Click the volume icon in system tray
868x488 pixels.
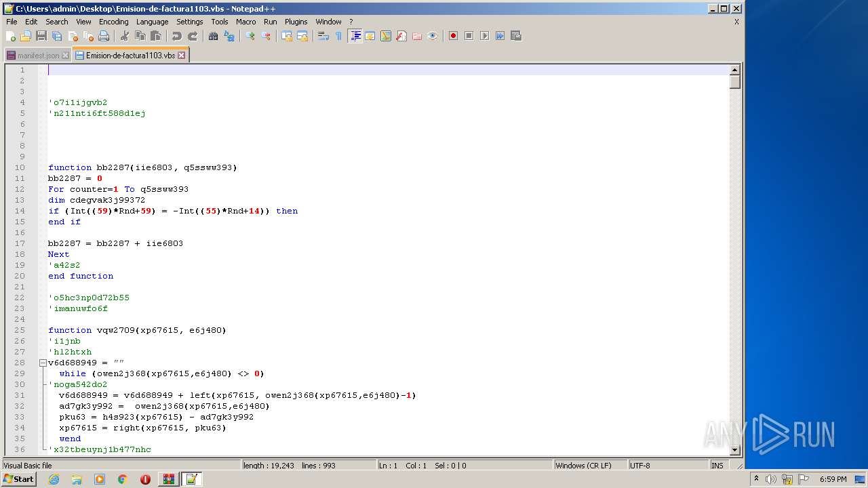click(771, 479)
